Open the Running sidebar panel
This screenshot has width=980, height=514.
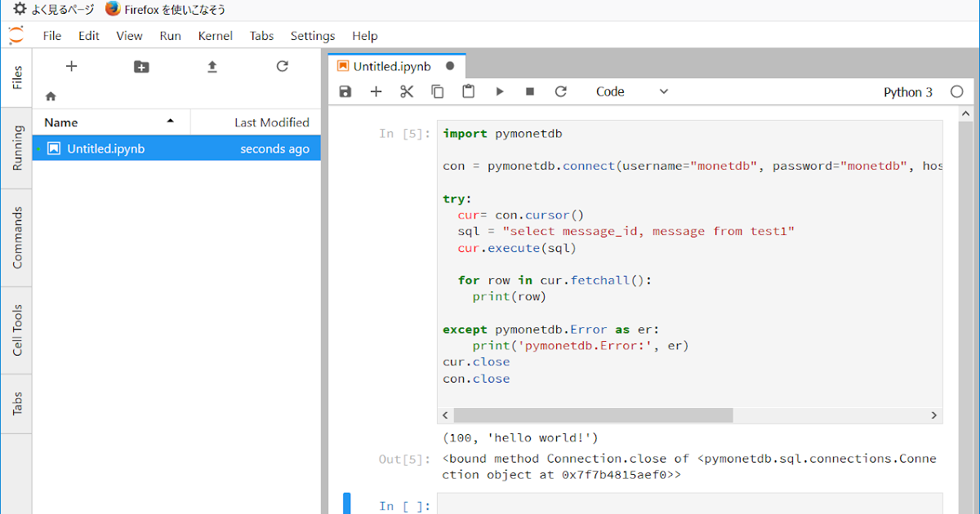16,147
